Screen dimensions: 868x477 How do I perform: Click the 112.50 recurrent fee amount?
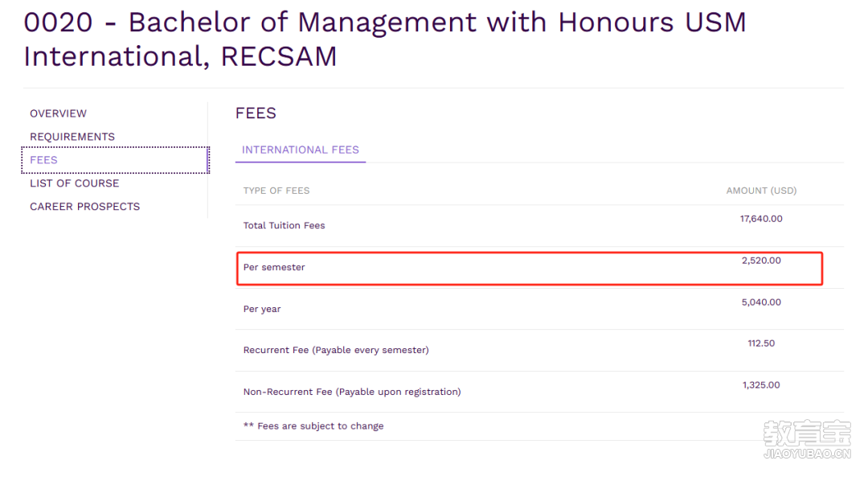(x=761, y=343)
